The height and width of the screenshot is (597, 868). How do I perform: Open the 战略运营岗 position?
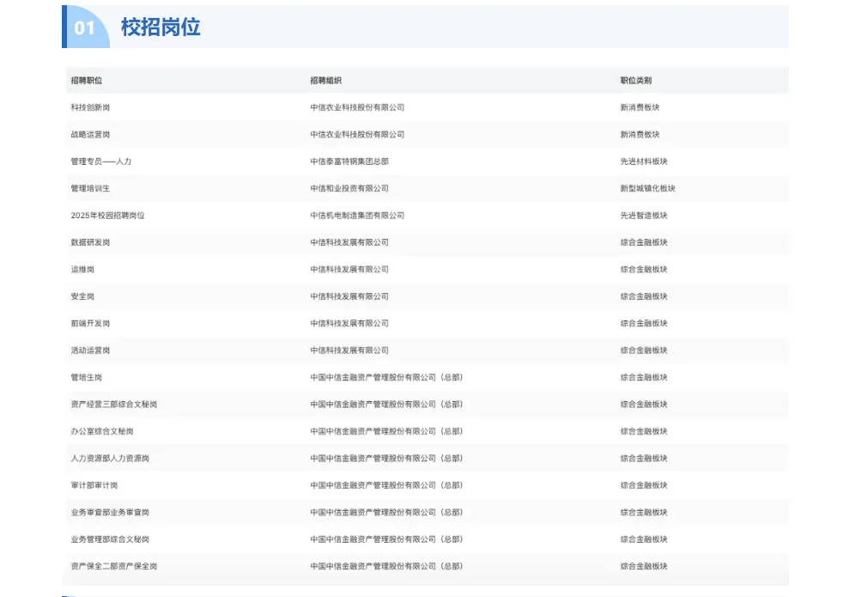click(90, 135)
